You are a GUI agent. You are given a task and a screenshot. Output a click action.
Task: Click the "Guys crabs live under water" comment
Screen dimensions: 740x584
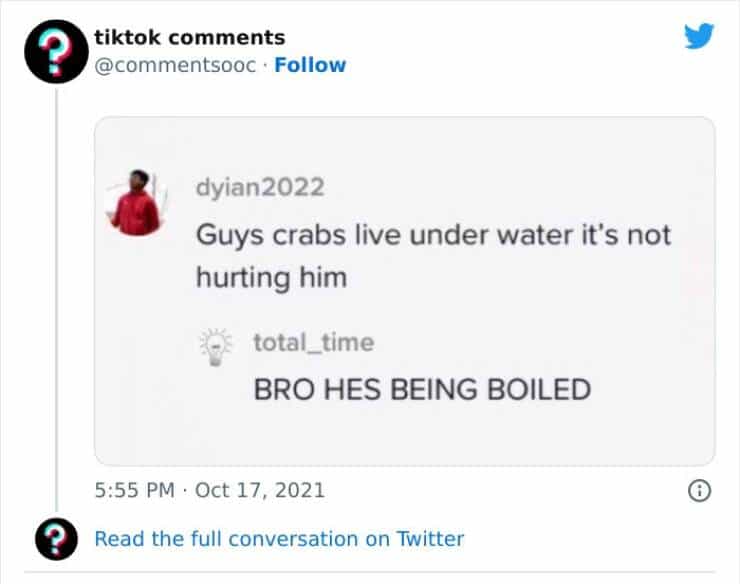432,235
